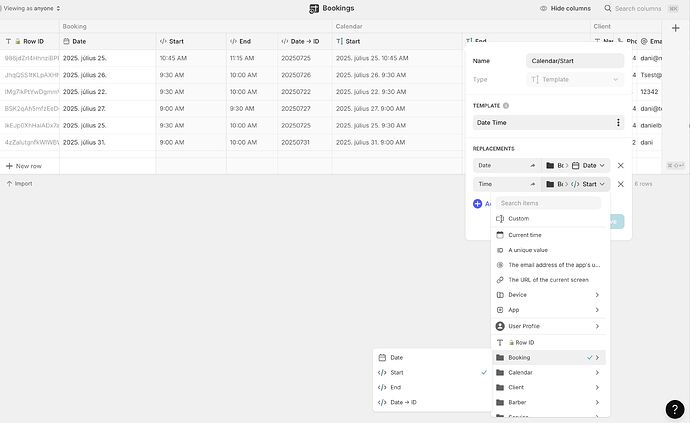Viewport: 690px width, 423px height.
Task: Click cell 20250726 in Date → ID
Action: (305, 75)
